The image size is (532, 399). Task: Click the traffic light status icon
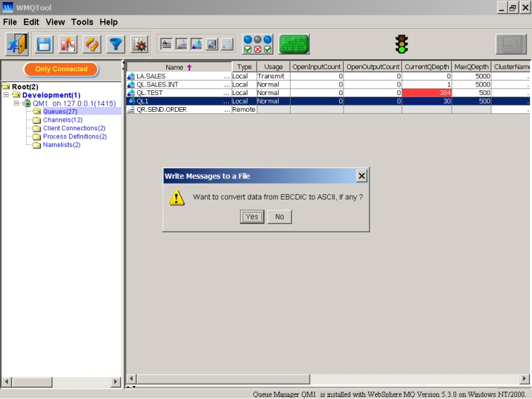coord(402,44)
